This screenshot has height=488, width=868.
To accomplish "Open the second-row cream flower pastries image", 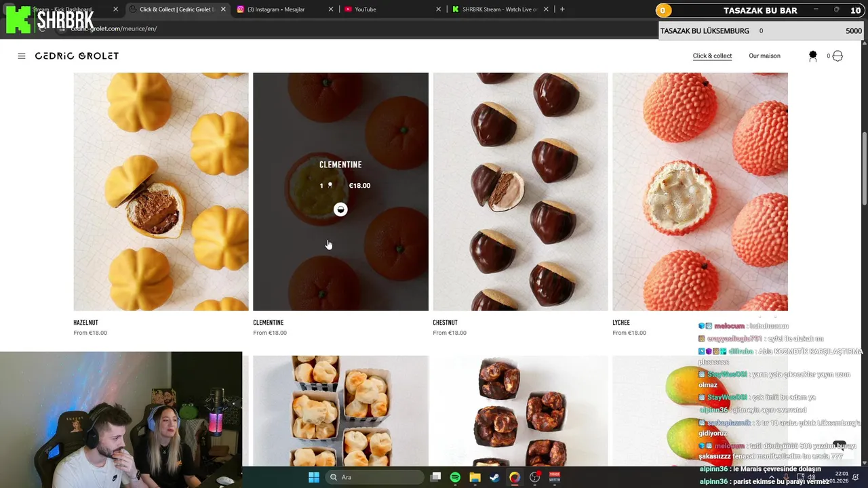I will tap(340, 411).
